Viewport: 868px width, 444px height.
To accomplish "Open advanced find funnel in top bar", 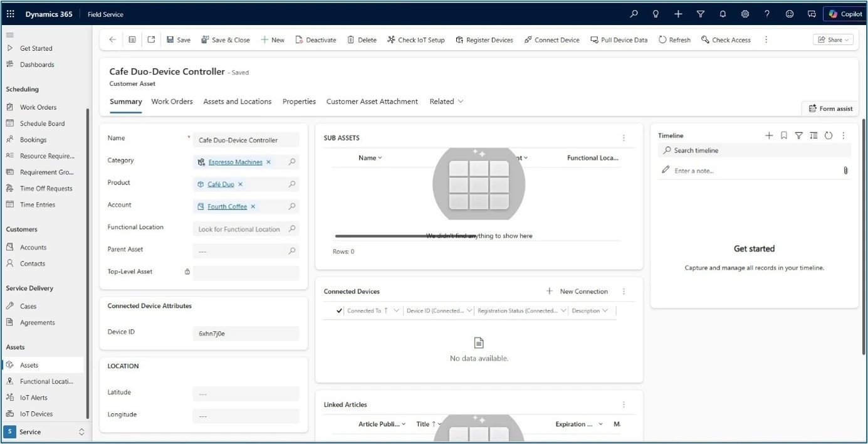I will click(x=701, y=14).
